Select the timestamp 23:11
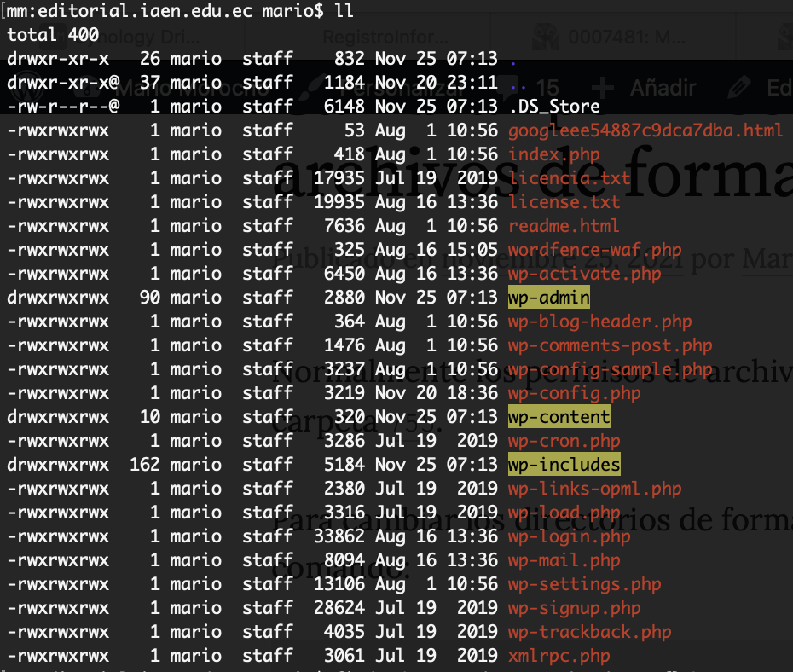 (472, 83)
